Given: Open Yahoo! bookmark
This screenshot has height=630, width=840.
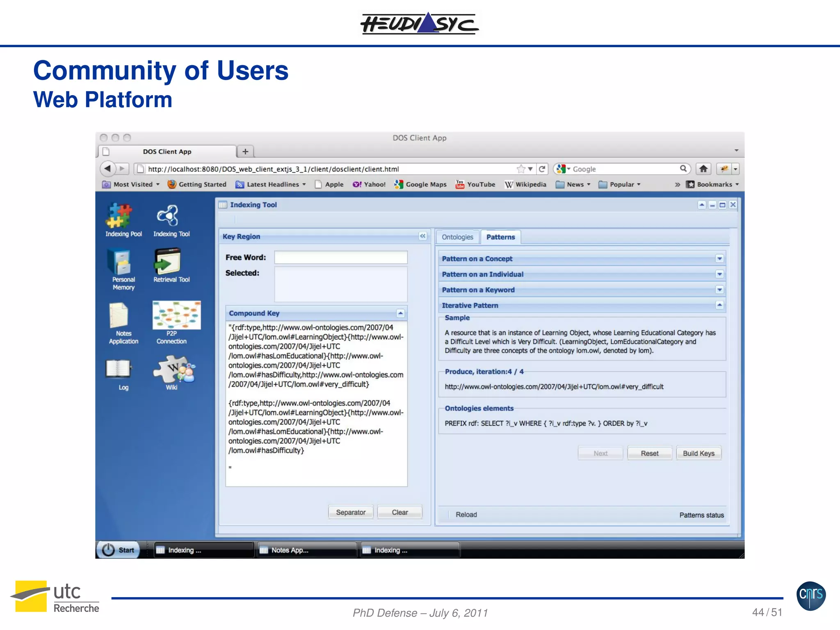Looking at the screenshot, I should point(369,184).
